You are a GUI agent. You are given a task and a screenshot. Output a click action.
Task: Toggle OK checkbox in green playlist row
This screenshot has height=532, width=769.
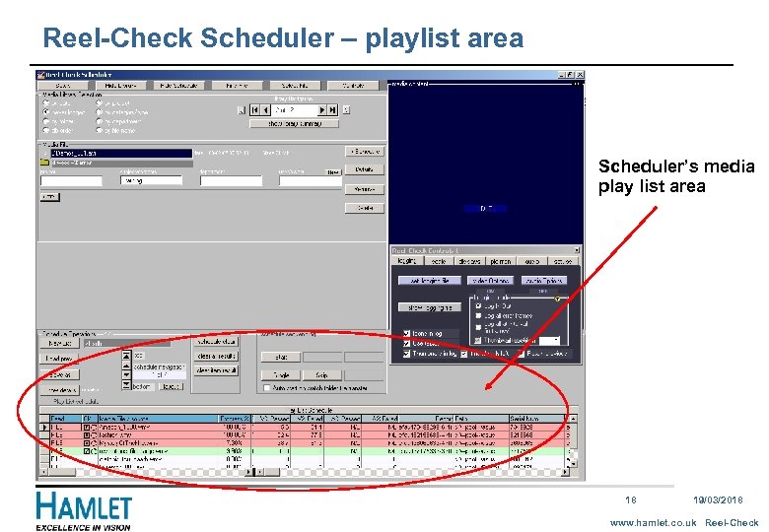pyautogui.click(x=87, y=451)
